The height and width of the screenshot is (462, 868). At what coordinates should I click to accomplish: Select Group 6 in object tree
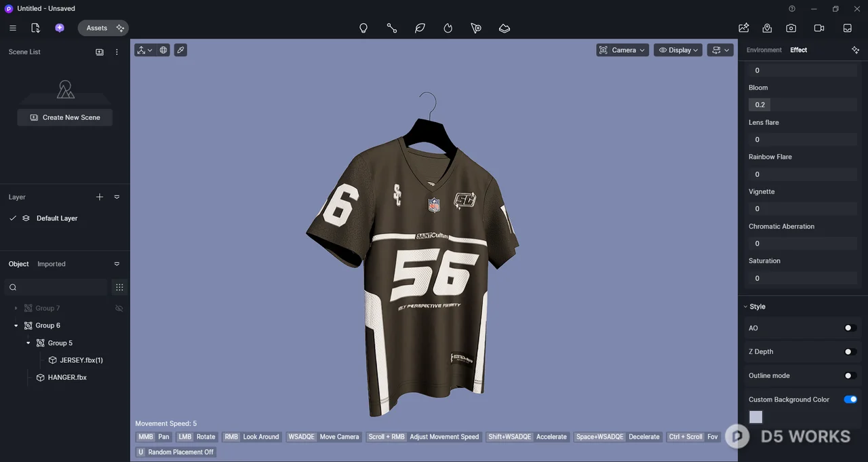(x=48, y=326)
